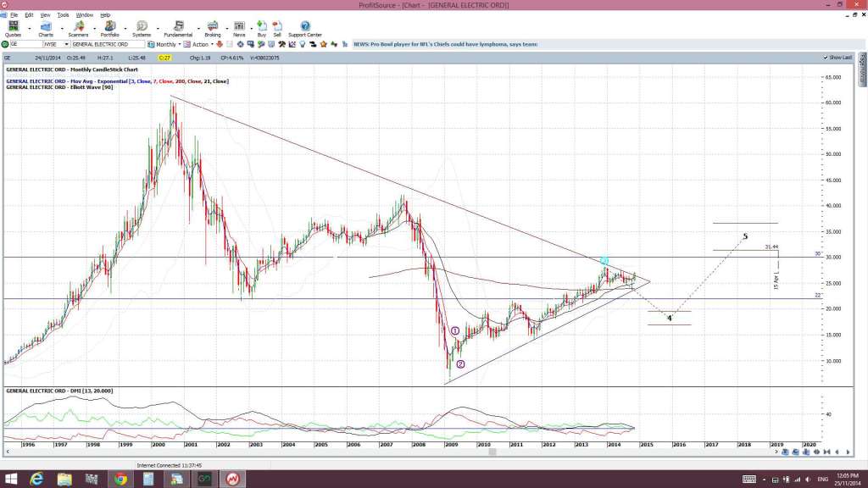
Task: Click the Mov Avg Exponential indicator label
Action: tap(117, 81)
